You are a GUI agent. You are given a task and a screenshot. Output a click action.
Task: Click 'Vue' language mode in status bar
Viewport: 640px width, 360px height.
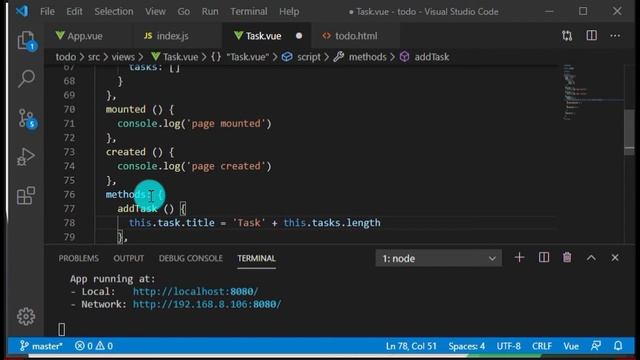coord(571,346)
